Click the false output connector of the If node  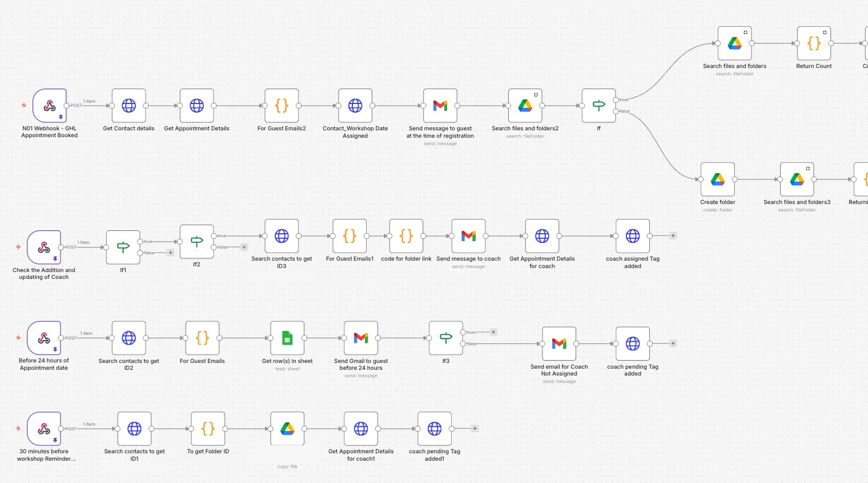(616, 111)
